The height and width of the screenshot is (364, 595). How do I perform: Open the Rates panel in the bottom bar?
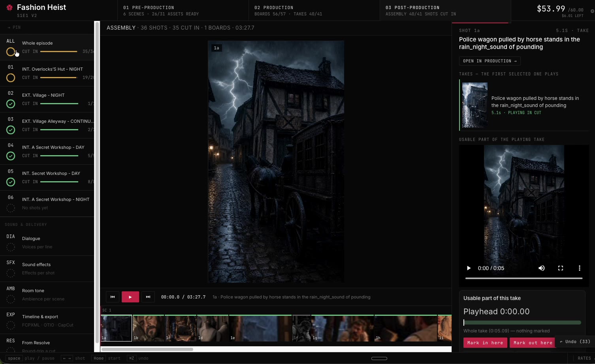click(x=584, y=358)
